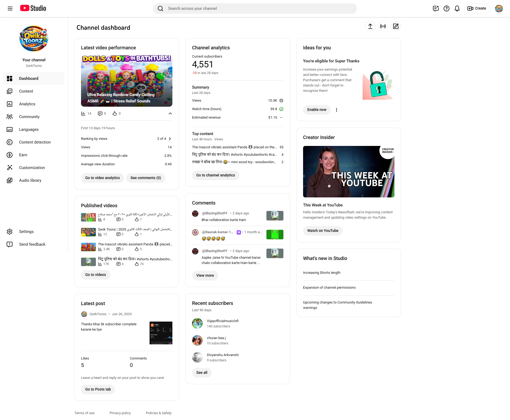Select Earn in the sidebar
The height and width of the screenshot is (420, 510).
click(x=23, y=155)
